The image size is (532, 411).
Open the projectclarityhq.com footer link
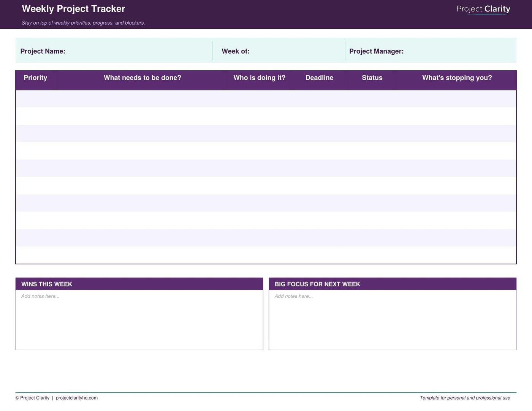77,398
